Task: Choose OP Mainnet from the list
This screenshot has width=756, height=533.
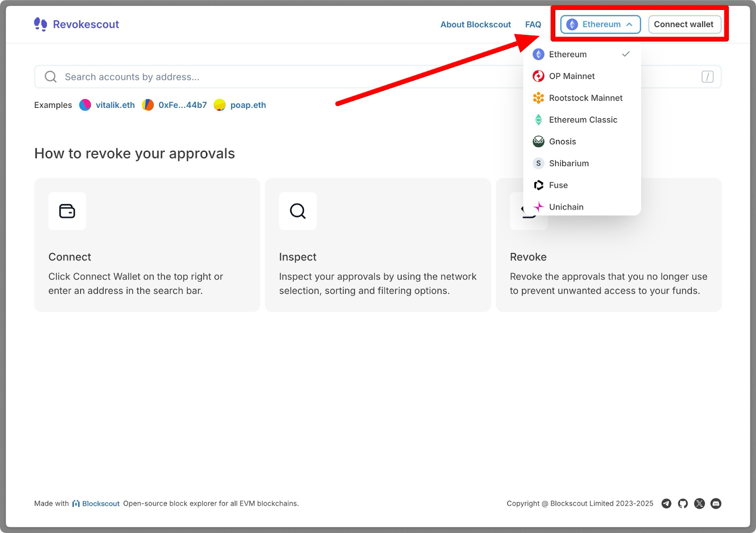Action: 582,76
